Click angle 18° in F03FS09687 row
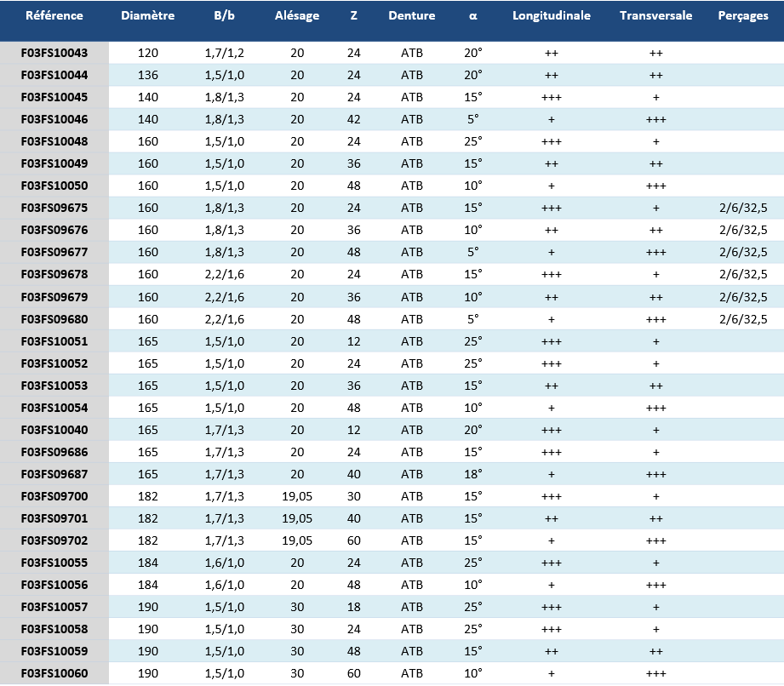The height and width of the screenshot is (686, 784). (473, 474)
